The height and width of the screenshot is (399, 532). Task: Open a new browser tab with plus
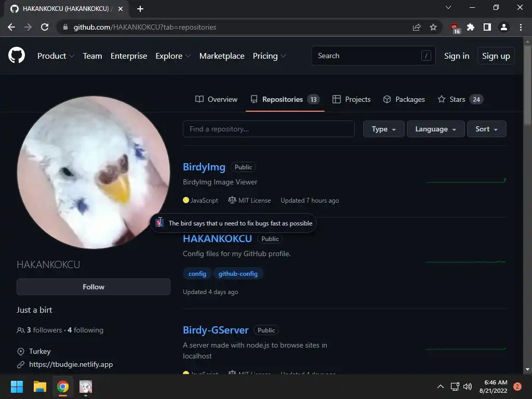140,9
